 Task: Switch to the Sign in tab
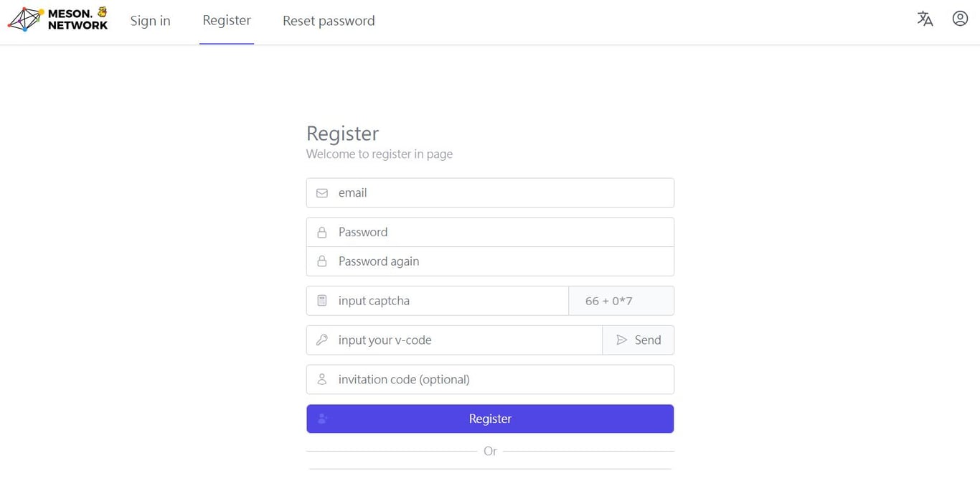point(150,21)
